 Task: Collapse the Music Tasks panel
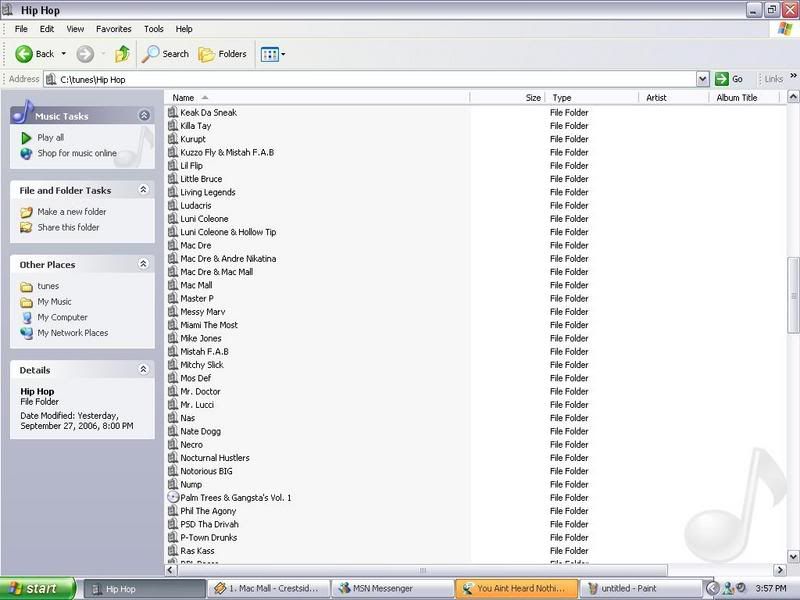tap(144, 115)
